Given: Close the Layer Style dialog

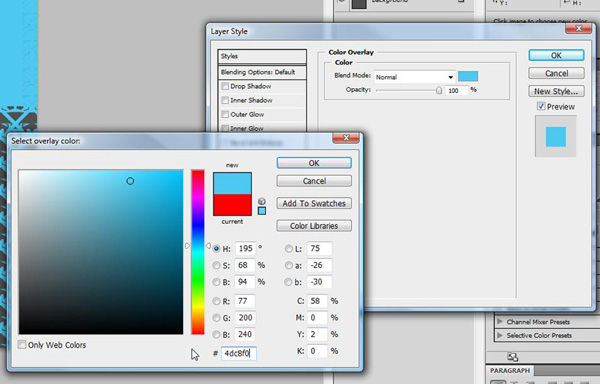Looking at the screenshot, I should coord(578,29).
